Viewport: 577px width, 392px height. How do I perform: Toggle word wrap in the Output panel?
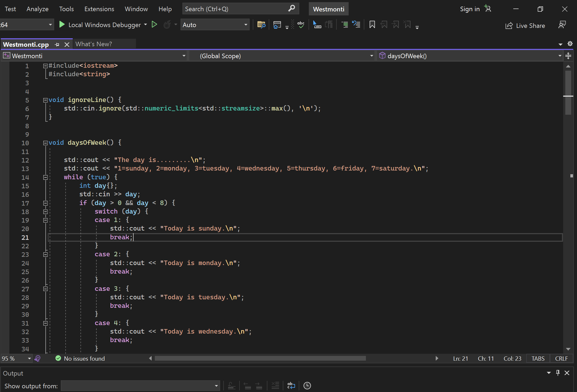coord(291,385)
